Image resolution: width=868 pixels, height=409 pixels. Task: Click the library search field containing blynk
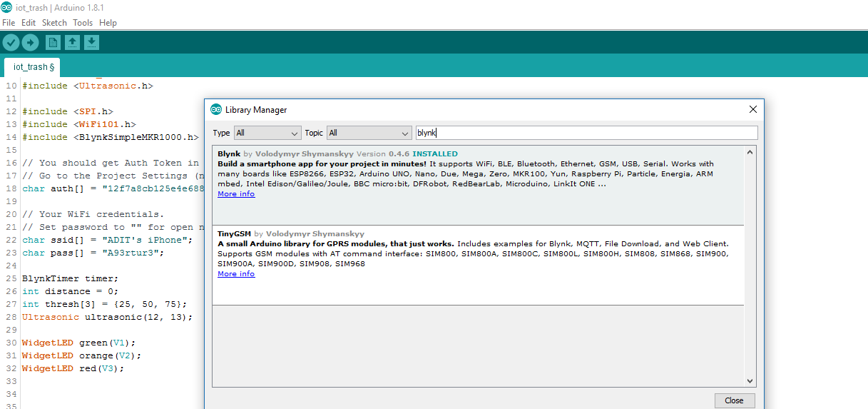pos(586,133)
